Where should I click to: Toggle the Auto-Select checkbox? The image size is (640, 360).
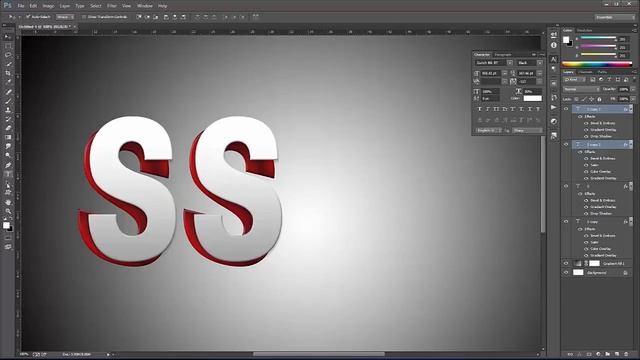[x=28, y=17]
